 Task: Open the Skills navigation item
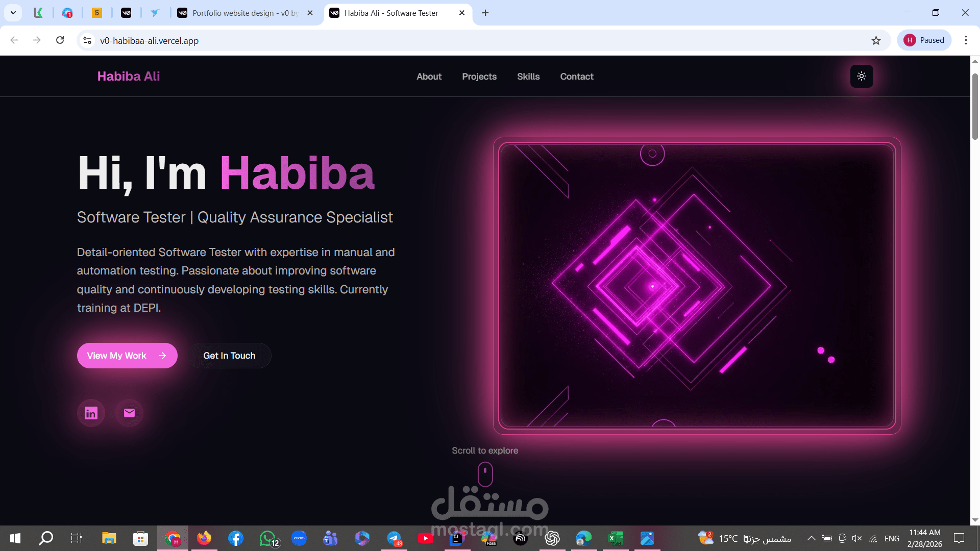tap(528, 77)
